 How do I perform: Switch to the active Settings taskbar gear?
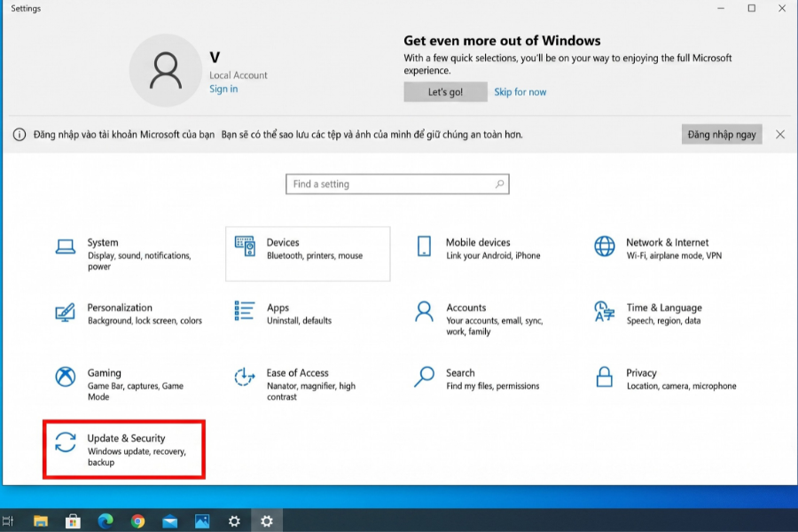pos(267,520)
